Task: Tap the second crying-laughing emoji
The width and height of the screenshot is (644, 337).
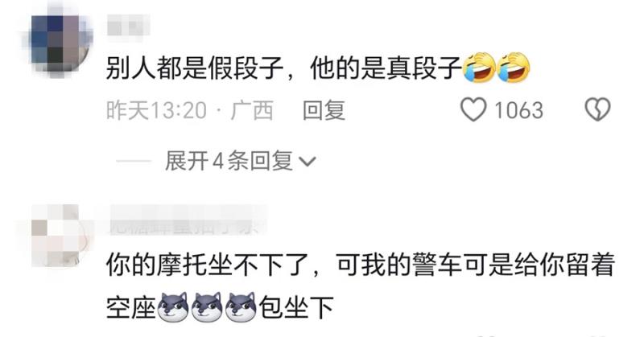Action: (x=514, y=68)
